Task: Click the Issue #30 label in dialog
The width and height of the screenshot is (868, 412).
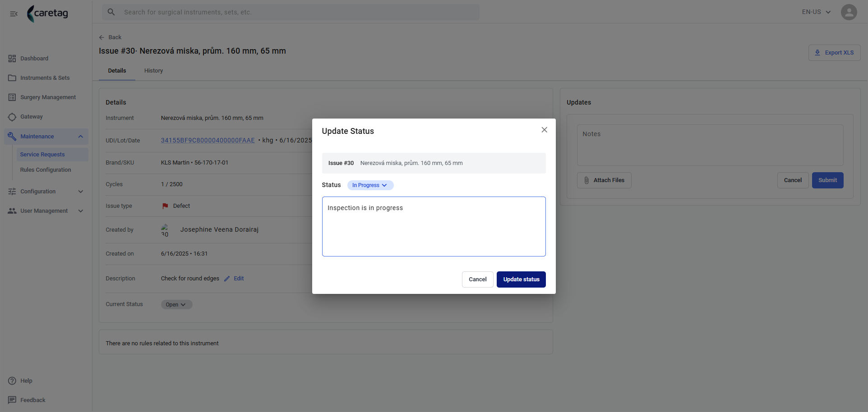Action: click(341, 163)
